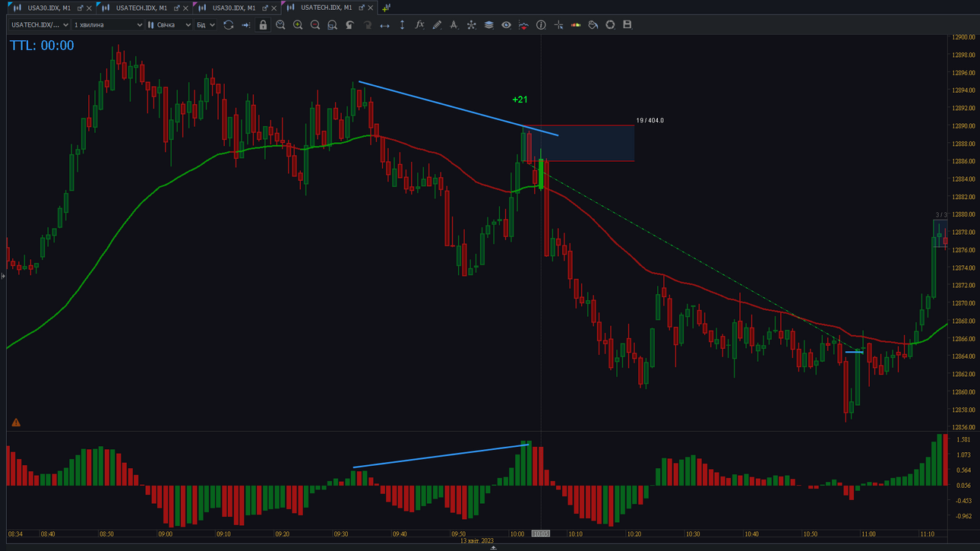Viewport: 980px width, 551px height.
Task: Click the 1.581 histogram scale value
Action: pos(964,440)
